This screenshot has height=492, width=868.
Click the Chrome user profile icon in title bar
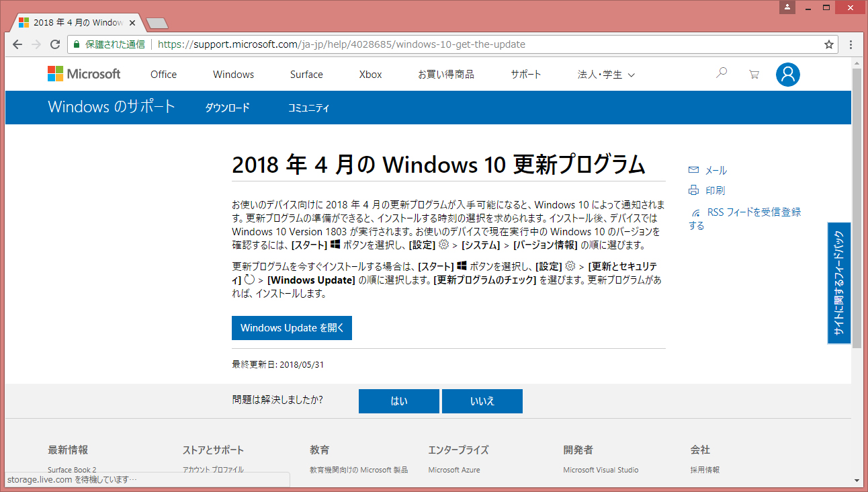pyautogui.click(x=788, y=7)
